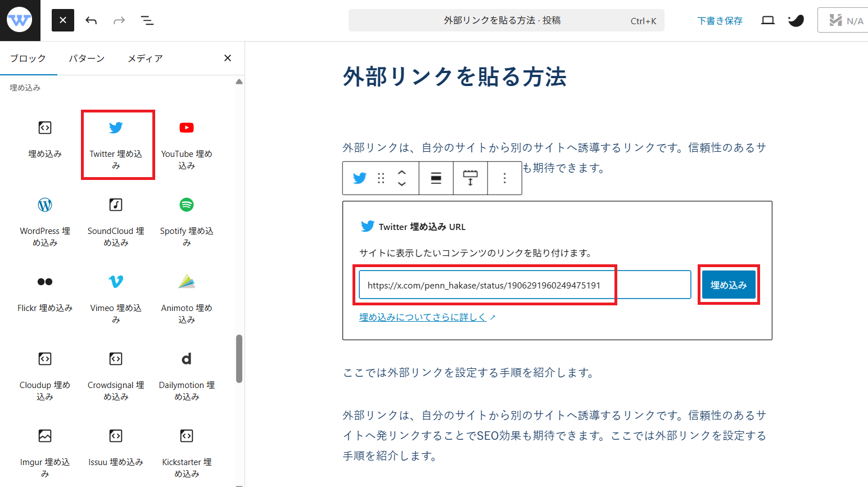Insert the Animoto 埋め込み block
Image resolution: width=868 pixels, height=487 pixels.
pyautogui.click(x=187, y=299)
